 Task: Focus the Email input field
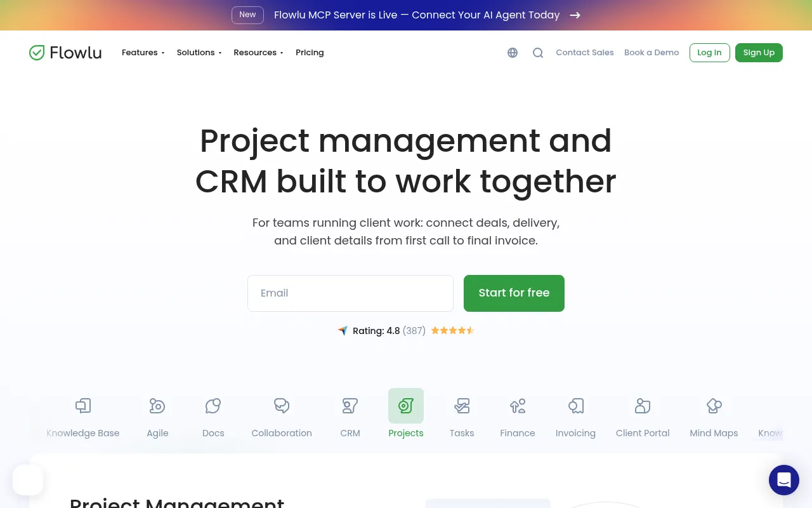pos(350,293)
